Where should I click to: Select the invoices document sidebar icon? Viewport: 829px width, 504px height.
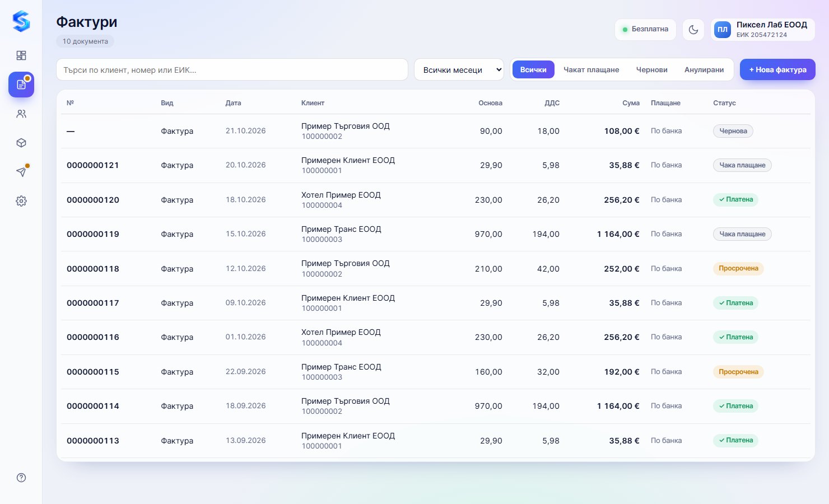21,85
